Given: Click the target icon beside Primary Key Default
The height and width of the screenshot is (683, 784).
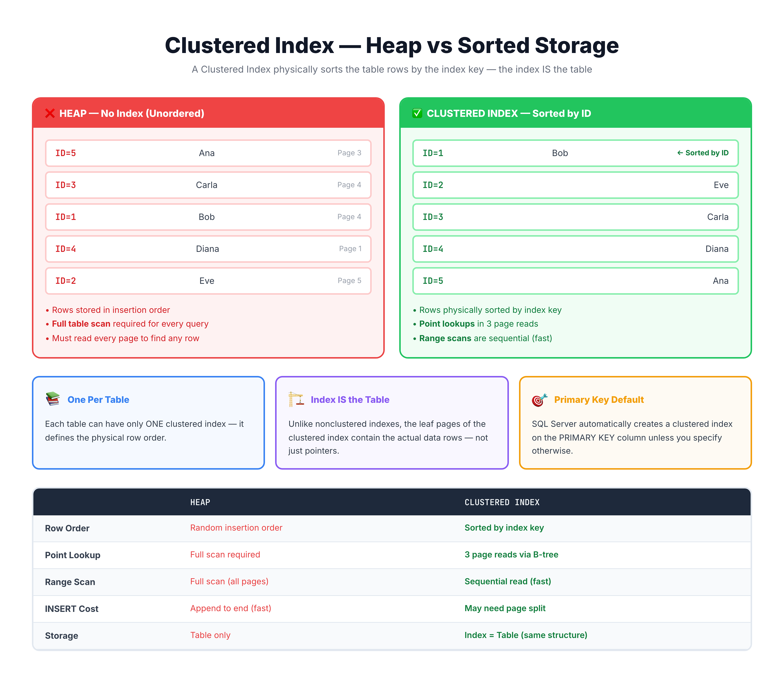Looking at the screenshot, I should click(x=540, y=400).
